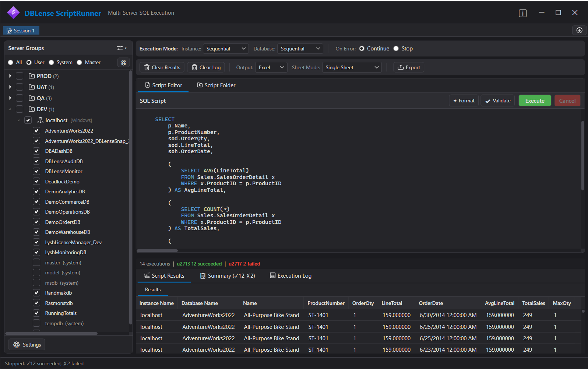This screenshot has height=369, width=588.
Task: Check the PROD group checkbox
Action: pyautogui.click(x=20, y=76)
